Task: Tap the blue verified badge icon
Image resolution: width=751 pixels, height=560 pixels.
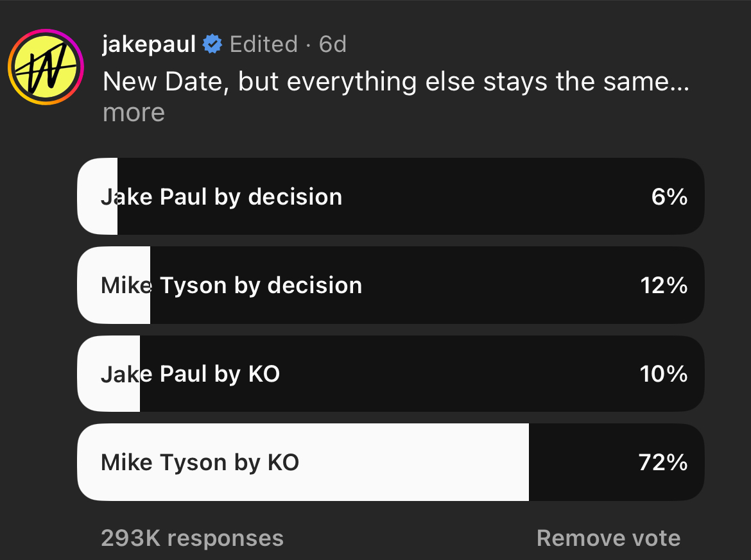Action: click(212, 44)
